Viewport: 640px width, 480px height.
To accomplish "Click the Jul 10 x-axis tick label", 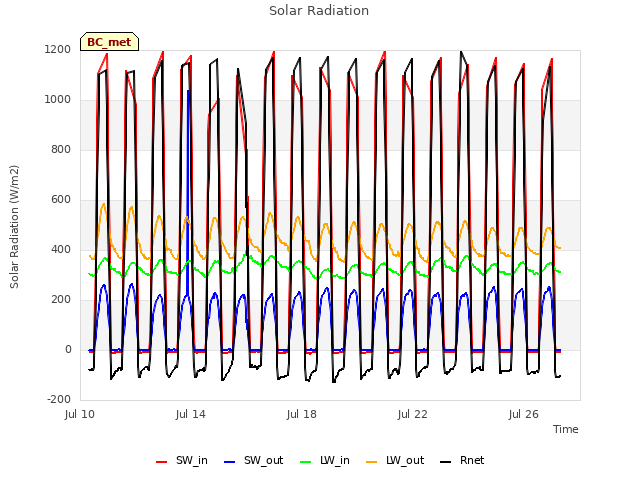I will [x=80, y=414].
